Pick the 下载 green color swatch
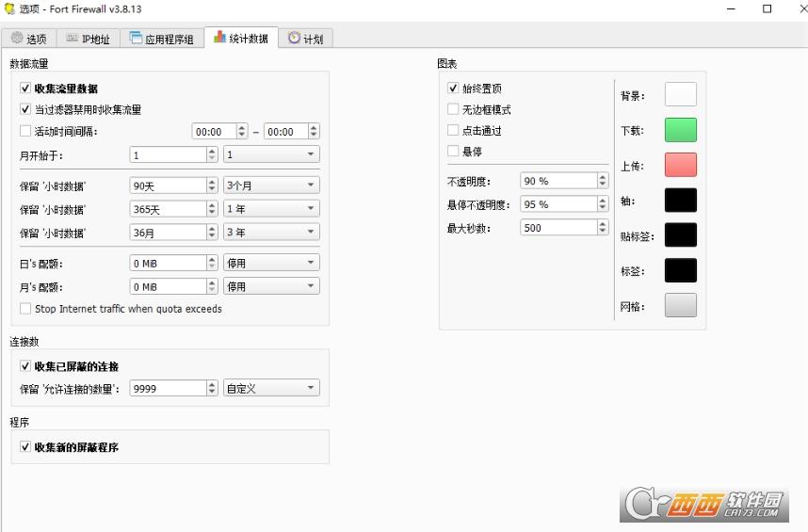Image resolution: width=808 pixels, height=532 pixels. pos(680,130)
